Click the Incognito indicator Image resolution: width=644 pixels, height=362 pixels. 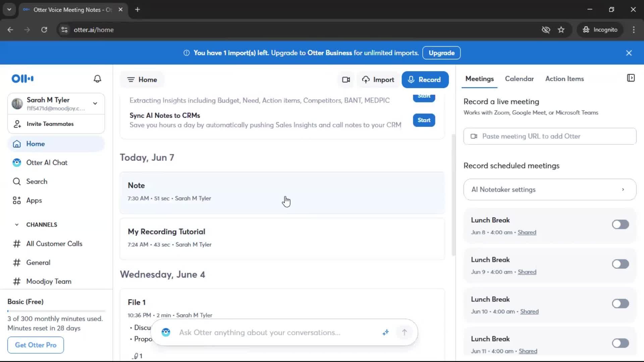tap(600, 30)
